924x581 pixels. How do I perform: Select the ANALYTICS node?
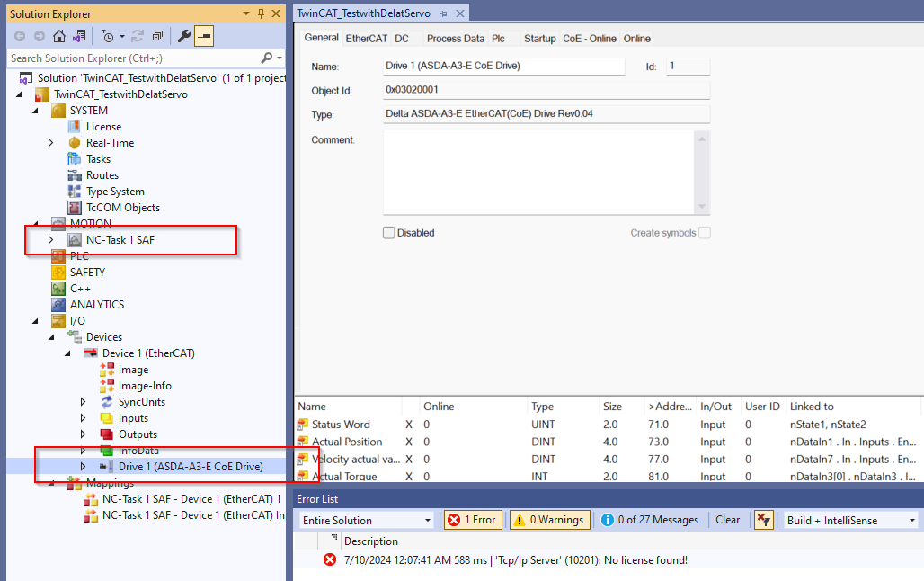tap(97, 305)
